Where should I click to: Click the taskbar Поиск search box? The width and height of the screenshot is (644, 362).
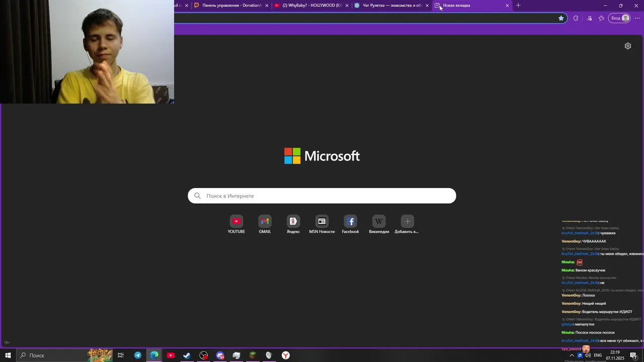point(65,355)
